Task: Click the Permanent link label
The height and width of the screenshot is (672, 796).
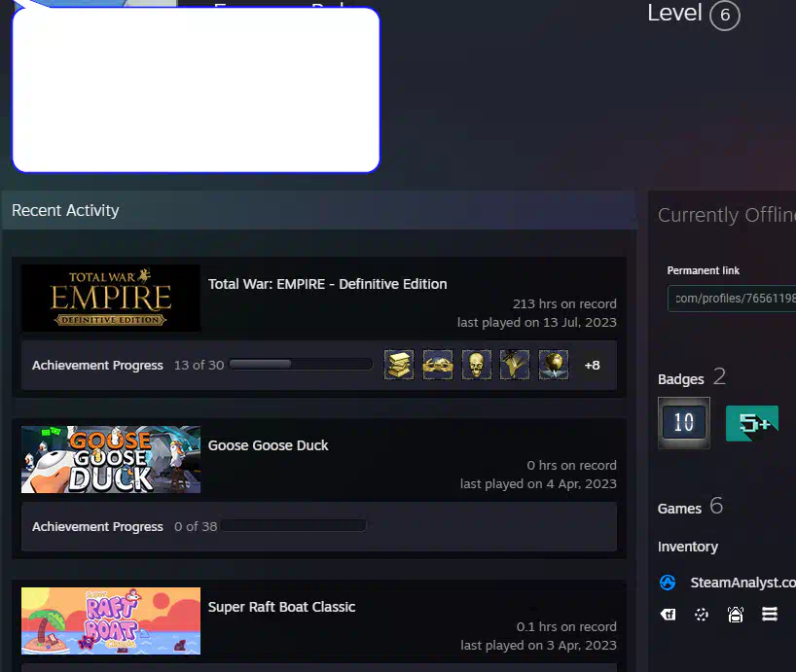Action: click(704, 270)
